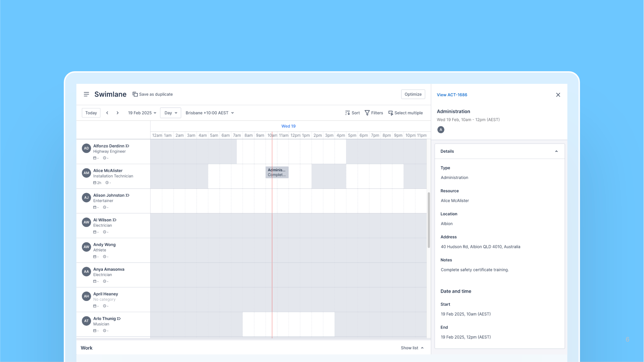644x362 pixels.
Task: Click Alfonzo Derdinn's AD avatar
Action: [86, 148]
